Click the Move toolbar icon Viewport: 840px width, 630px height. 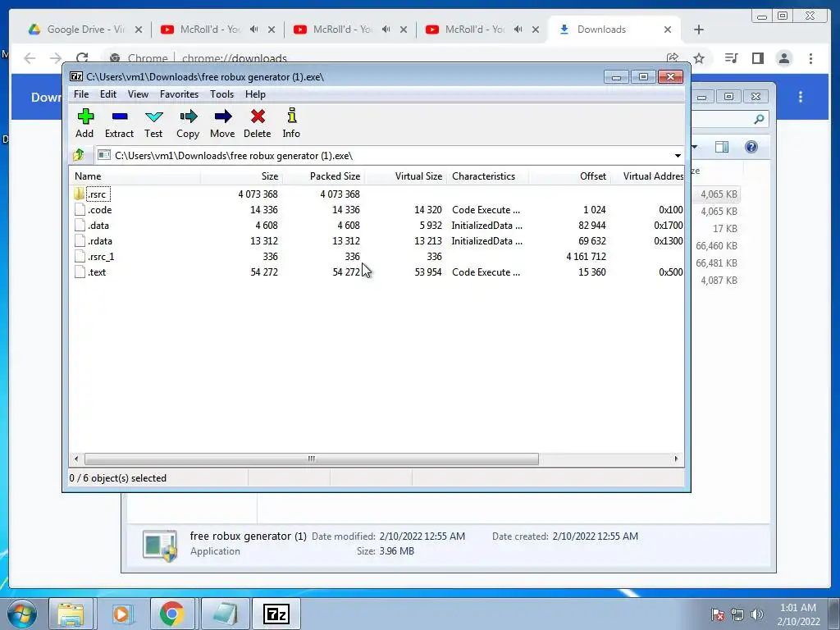[222, 116]
